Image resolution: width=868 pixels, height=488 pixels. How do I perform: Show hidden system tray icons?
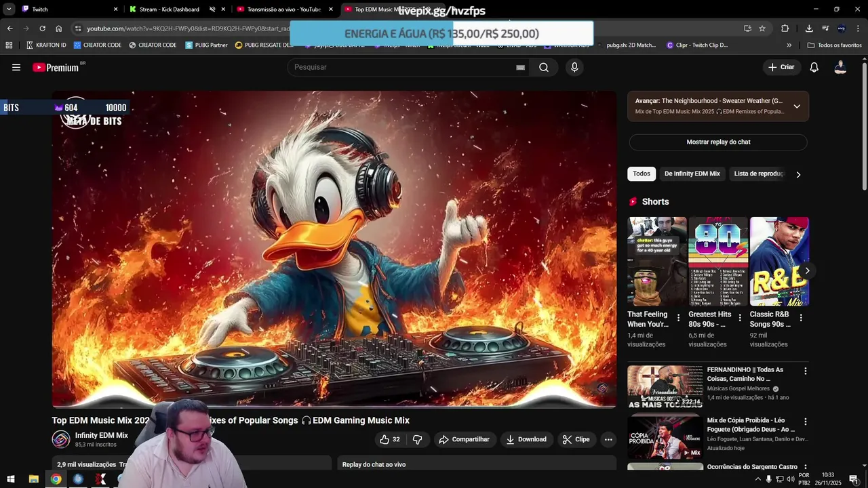(x=757, y=479)
